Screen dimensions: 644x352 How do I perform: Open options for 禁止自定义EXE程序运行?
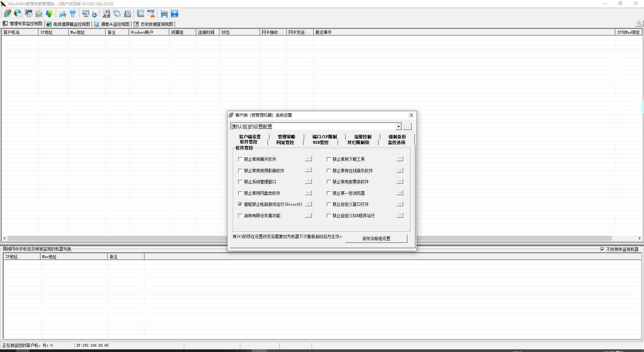[x=399, y=215]
